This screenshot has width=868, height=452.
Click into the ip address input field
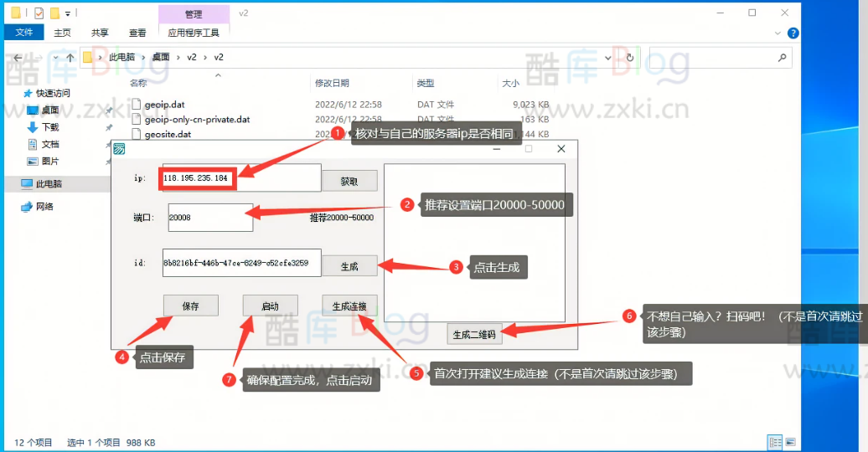click(x=241, y=177)
